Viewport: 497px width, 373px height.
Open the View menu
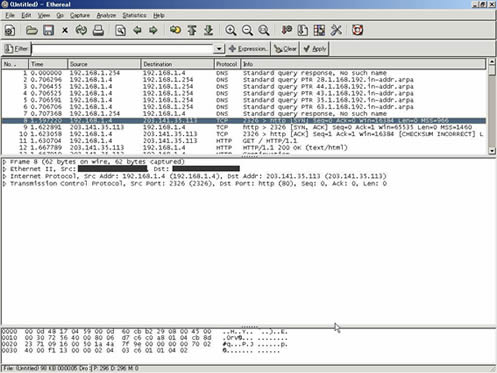pyautogui.click(x=44, y=15)
